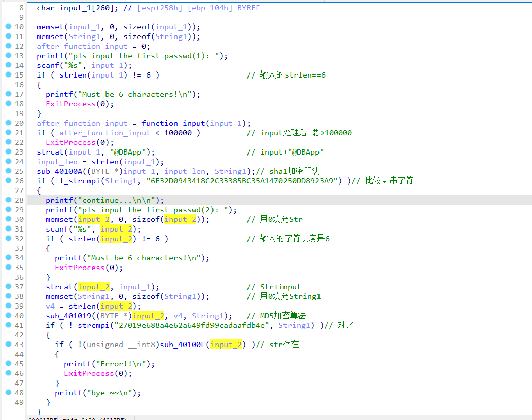Image resolution: width=532 pixels, height=420 pixels.
Task: Toggle breakpoint on line 28 continue printf
Action: pos(8,200)
